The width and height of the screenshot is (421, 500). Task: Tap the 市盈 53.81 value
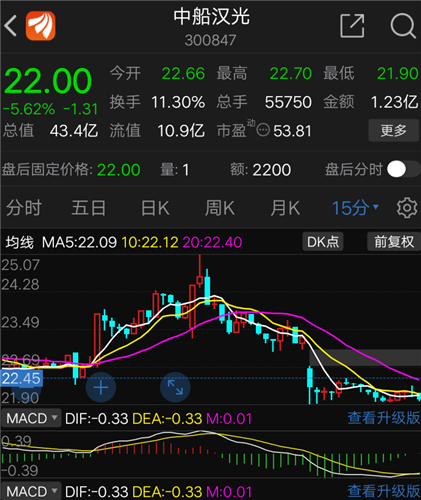(x=292, y=131)
